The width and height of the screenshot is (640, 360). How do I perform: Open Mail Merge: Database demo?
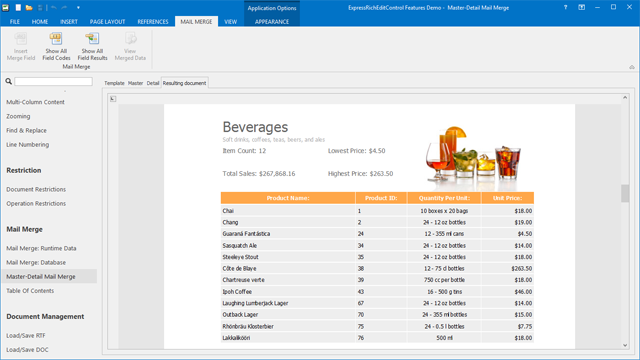[x=36, y=262]
